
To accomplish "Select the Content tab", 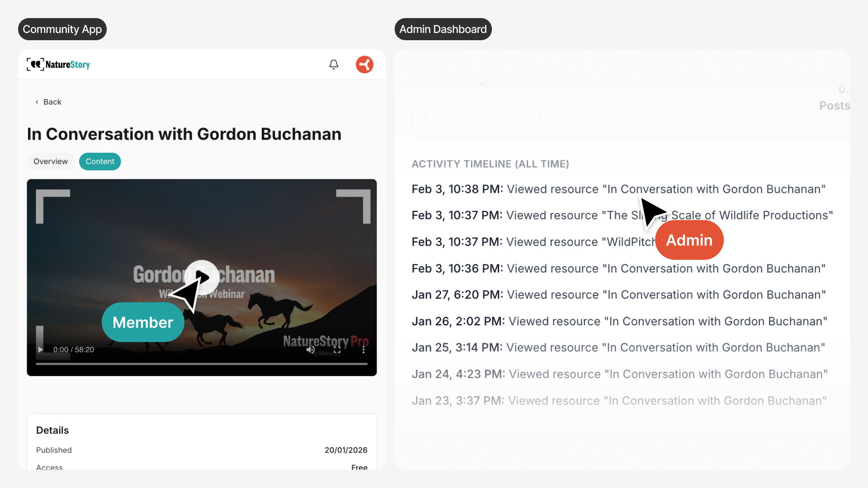I will 100,162.
